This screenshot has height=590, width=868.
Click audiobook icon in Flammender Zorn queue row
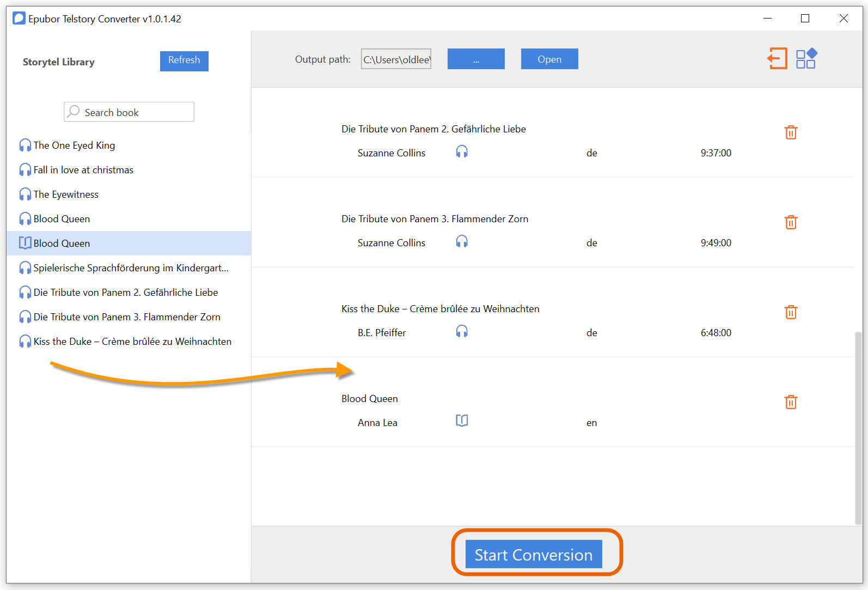[x=462, y=241]
